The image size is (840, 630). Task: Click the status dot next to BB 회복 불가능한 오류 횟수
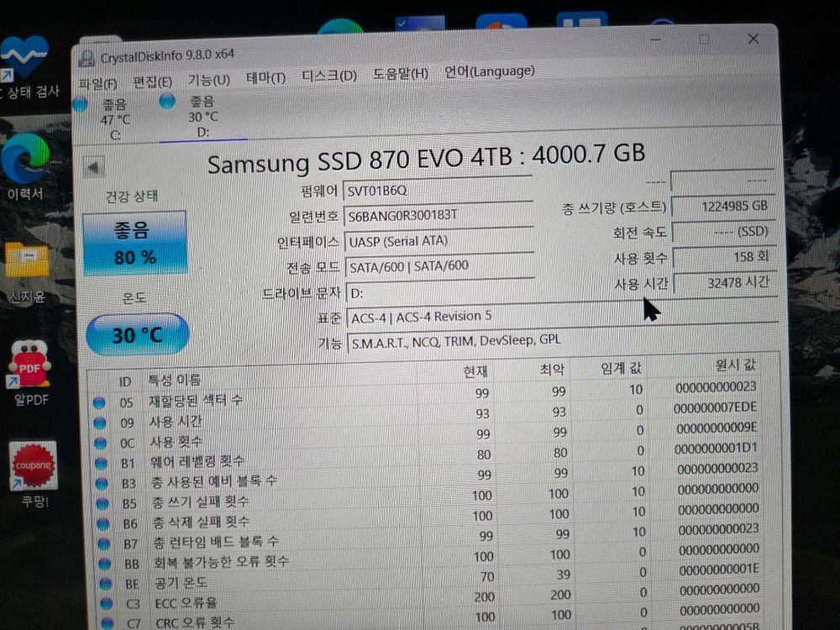tap(102, 563)
